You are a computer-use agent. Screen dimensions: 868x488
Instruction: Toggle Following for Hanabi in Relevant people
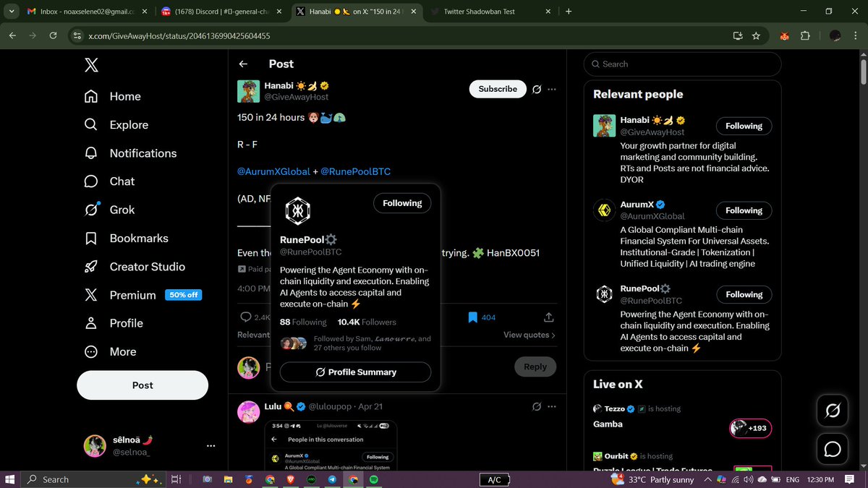pos(744,126)
